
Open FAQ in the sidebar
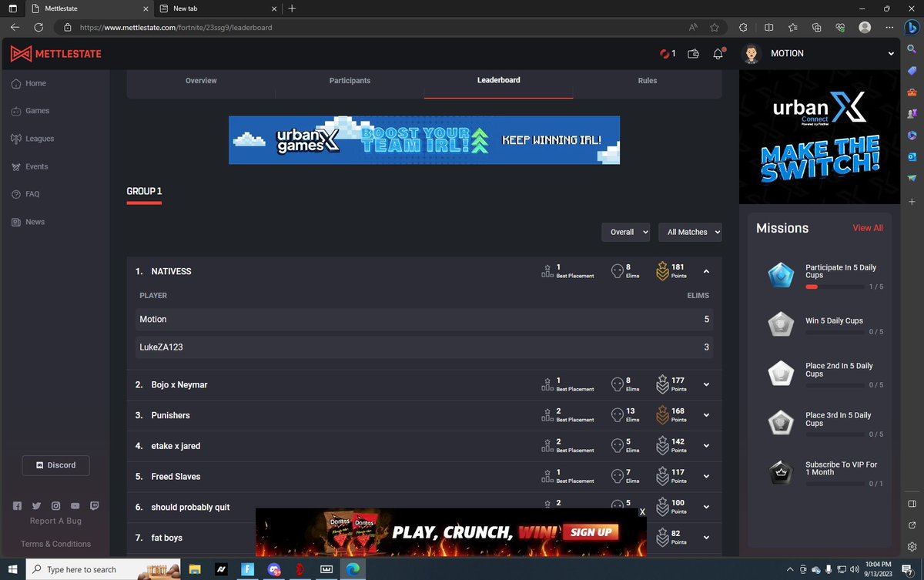pyautogui.click(x=25, y=194)
